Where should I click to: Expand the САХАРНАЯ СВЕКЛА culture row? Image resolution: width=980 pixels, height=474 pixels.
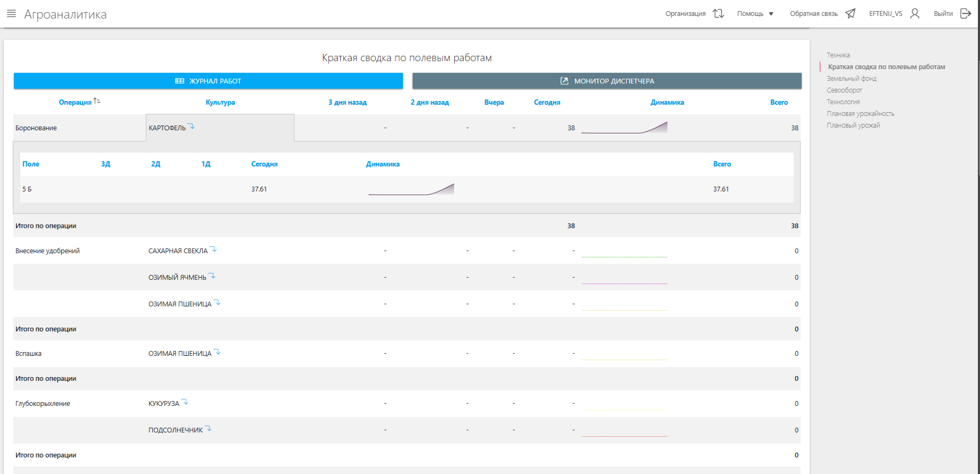click(x=213, y=250)
